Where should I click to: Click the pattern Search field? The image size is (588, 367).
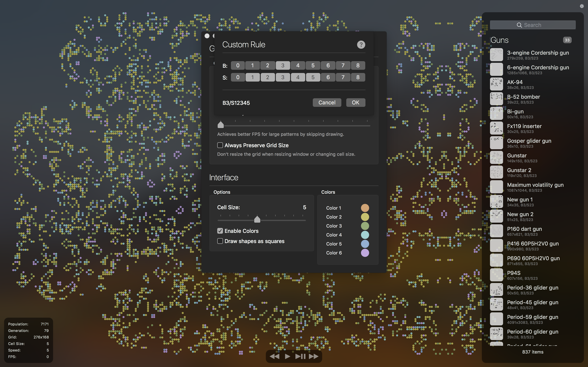point(533,25)
